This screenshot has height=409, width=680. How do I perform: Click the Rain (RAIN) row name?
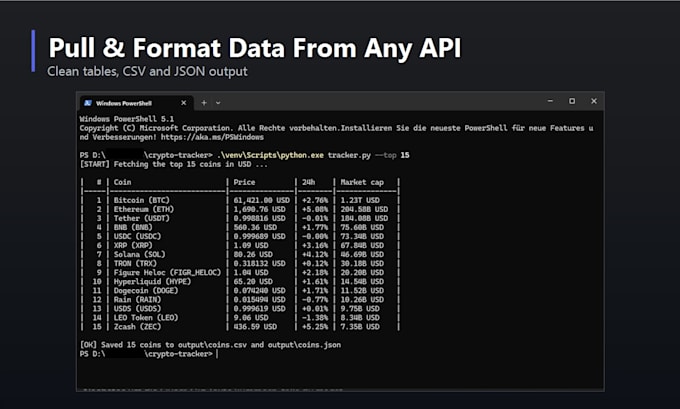click(x=137, y=300)
